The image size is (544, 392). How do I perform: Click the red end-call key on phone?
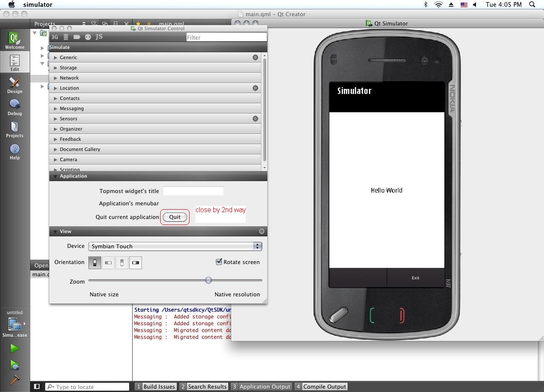click(x=402, y=316)
